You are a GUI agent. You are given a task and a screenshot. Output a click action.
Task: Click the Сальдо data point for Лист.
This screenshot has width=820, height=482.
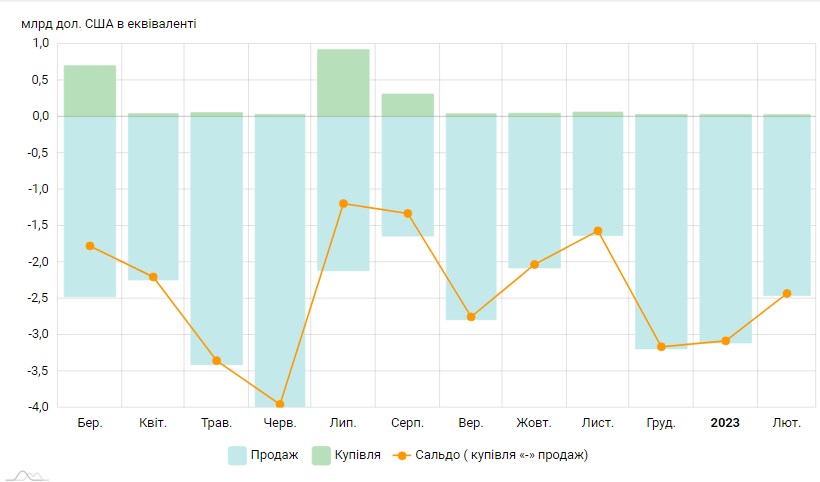coord(598,231)
